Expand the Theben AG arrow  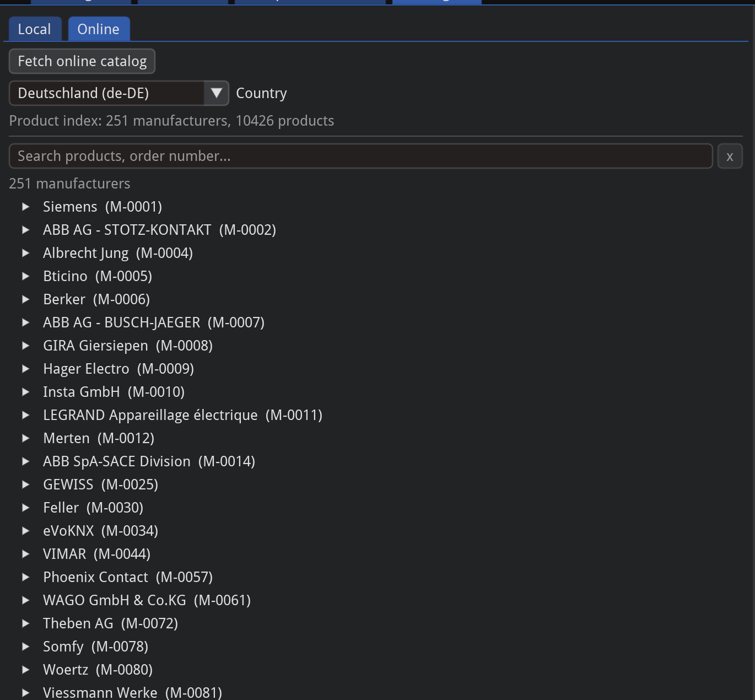coord(25,623)
